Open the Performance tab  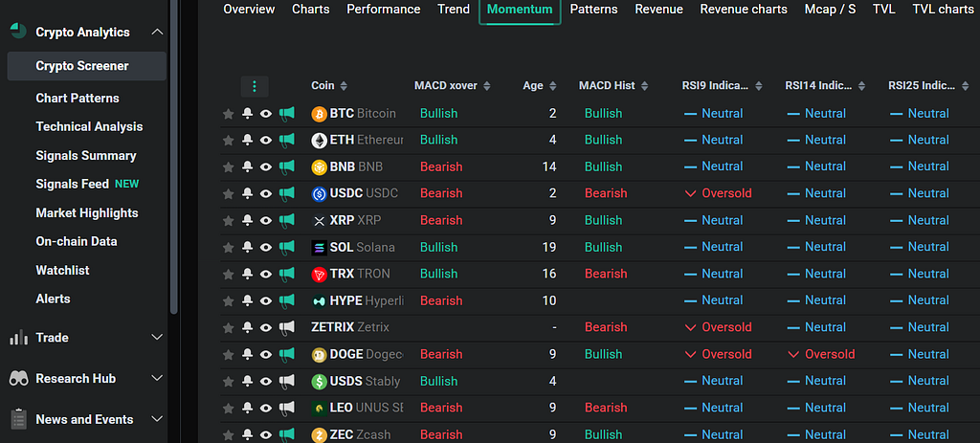pyautogui.click(x=384, y=10)
